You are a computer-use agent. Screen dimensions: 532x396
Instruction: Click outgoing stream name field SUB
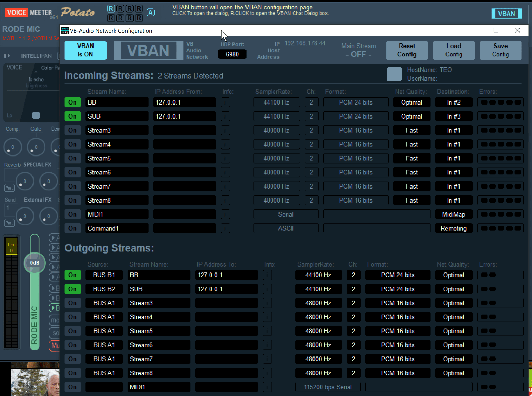[159, 289]
